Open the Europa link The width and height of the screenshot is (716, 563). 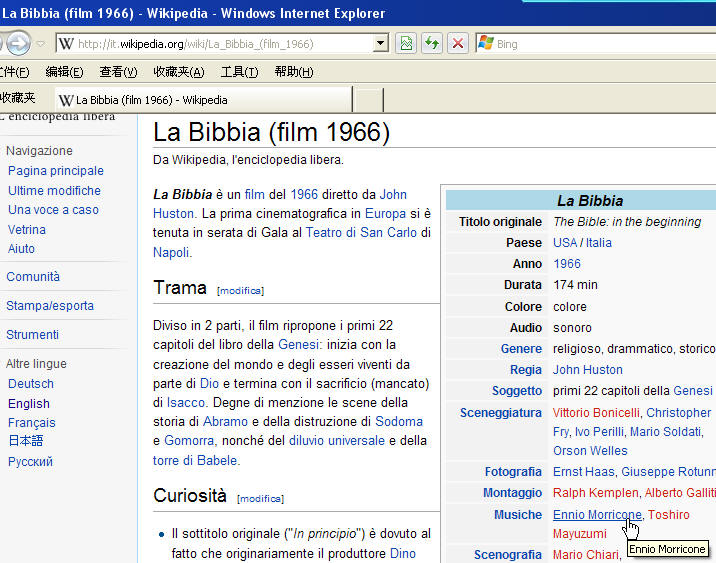pyautogui.click(x=385, y=214)
